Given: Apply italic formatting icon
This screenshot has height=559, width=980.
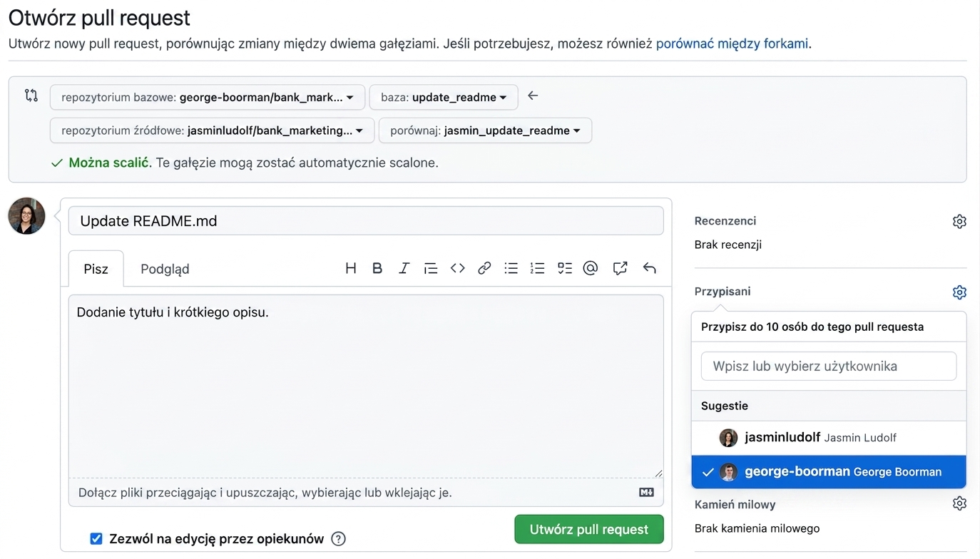Looking at the screenshot, I should (x=404, y=268).
